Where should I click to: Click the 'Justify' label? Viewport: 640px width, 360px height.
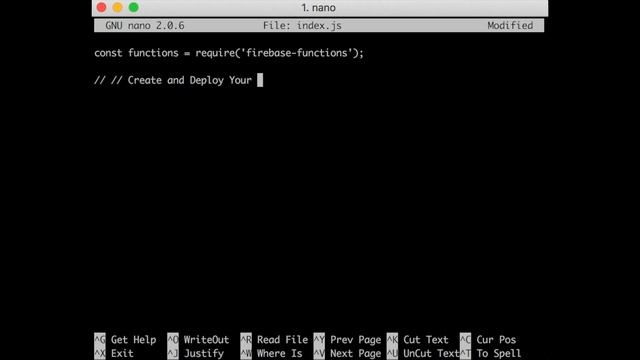(x=204, y=353)
